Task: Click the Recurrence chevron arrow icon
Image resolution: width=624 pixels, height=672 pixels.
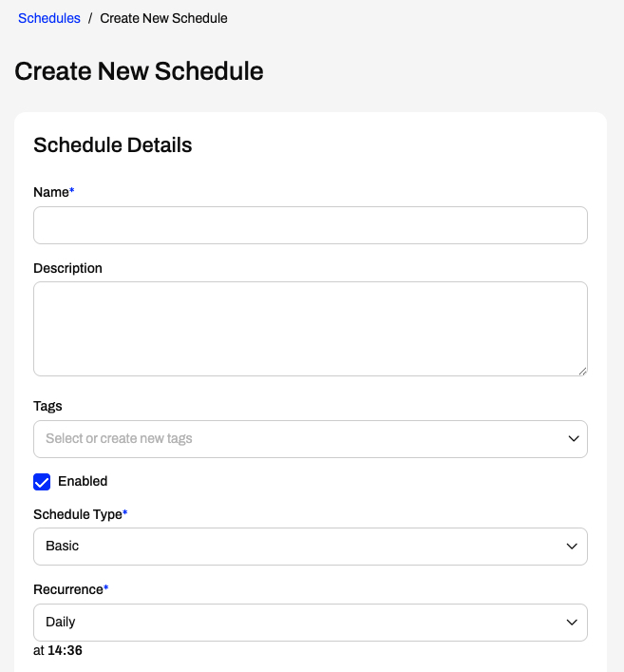Action: tap(572, 623)
